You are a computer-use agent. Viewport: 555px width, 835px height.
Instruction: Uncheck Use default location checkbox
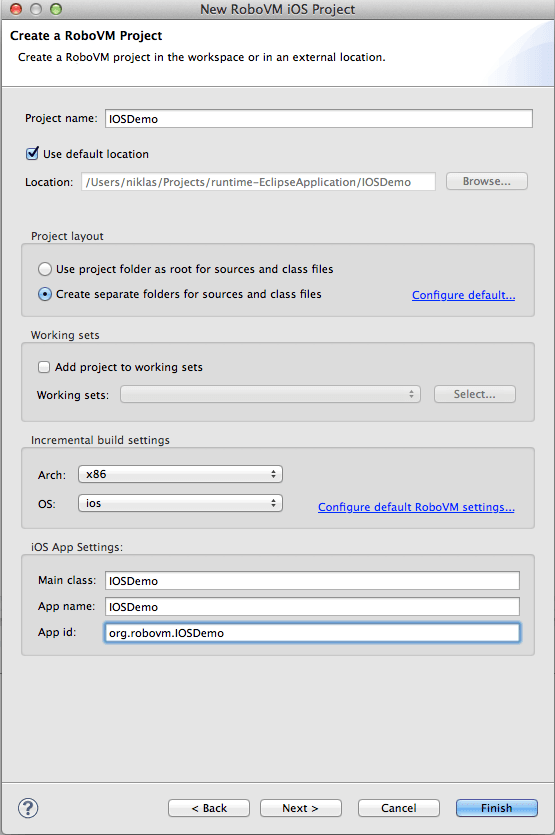tap(32, 154)
